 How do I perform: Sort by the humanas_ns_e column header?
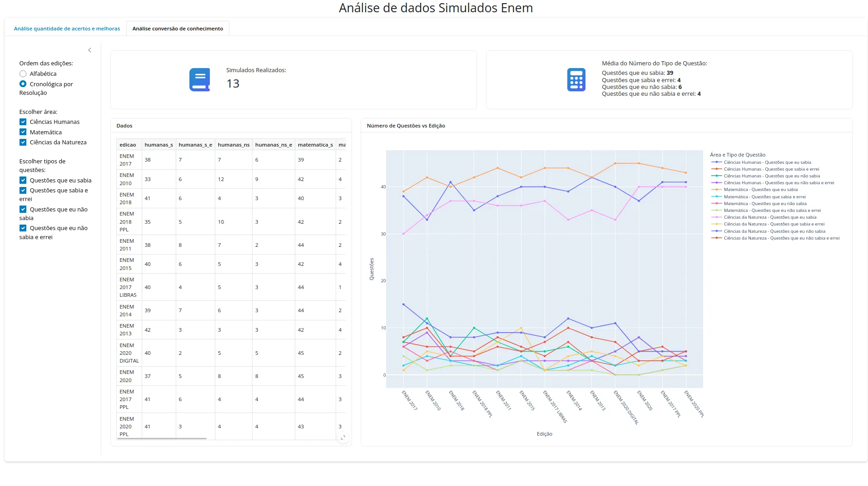pos(273,145)
